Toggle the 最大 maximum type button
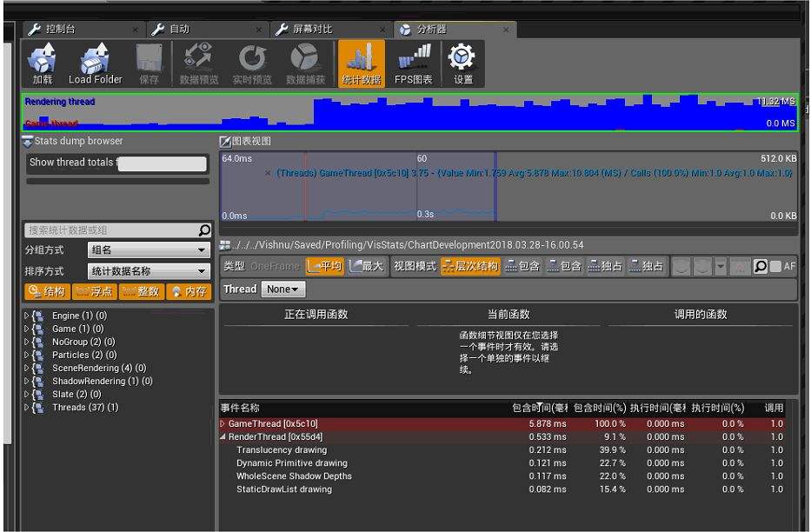The width and height of the screenshot is (811, 532). pyautogui.click(x=367, y=266)
